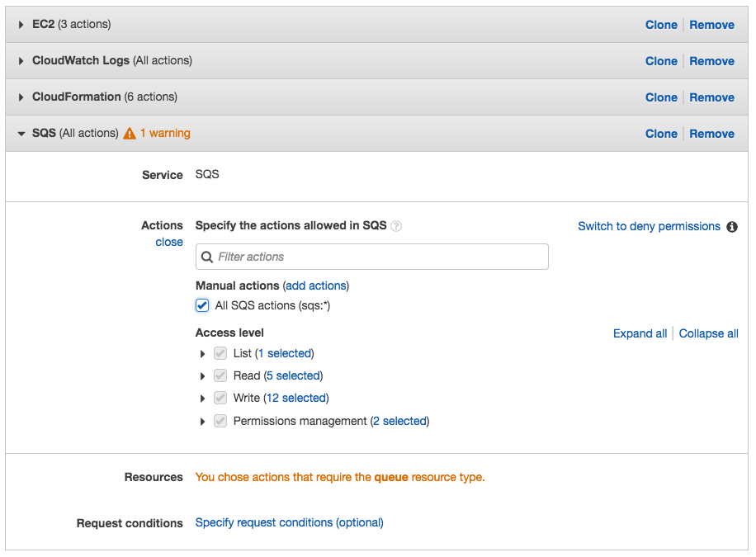The height and width of the screenshot is (557, 756).
Task: Toggle the Write access level checkbox
Action: point(220,398)
